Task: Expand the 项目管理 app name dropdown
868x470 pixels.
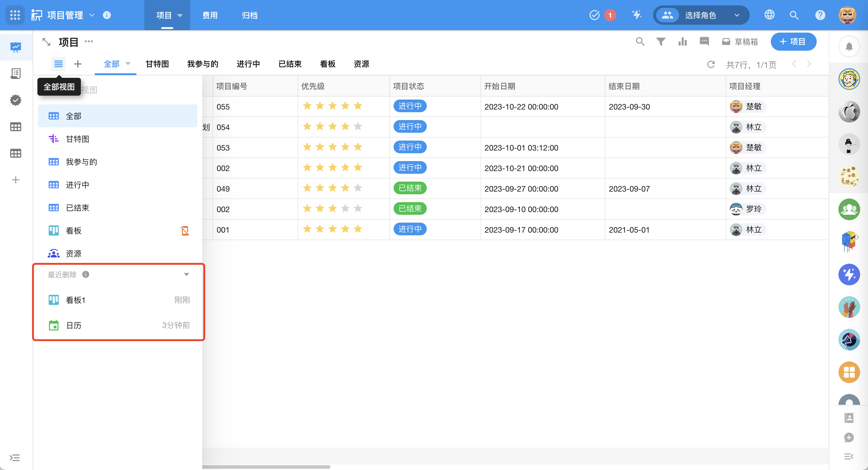Action: tap(92, 15)
